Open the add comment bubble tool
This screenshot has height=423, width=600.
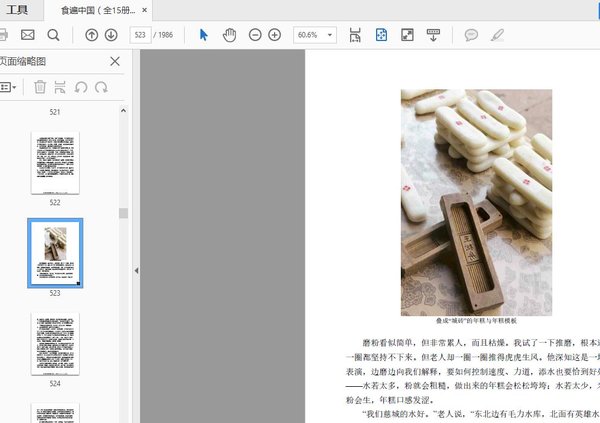[471, 35]
